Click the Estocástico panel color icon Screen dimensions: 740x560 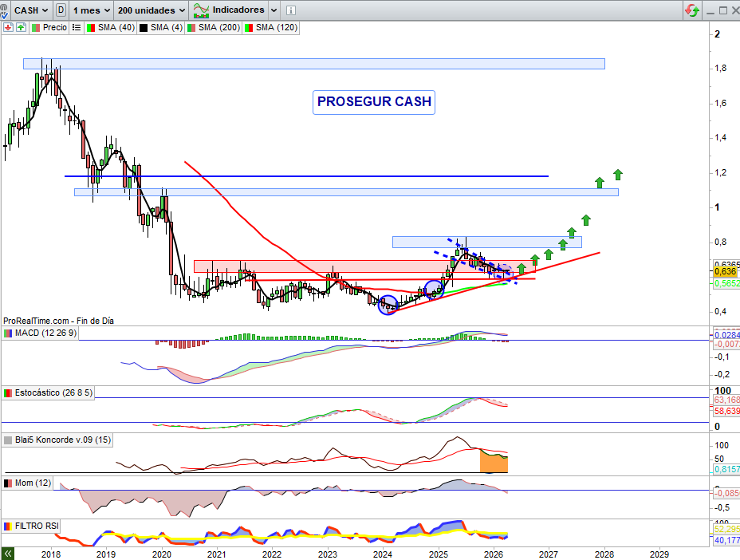(x=8, y=392)
